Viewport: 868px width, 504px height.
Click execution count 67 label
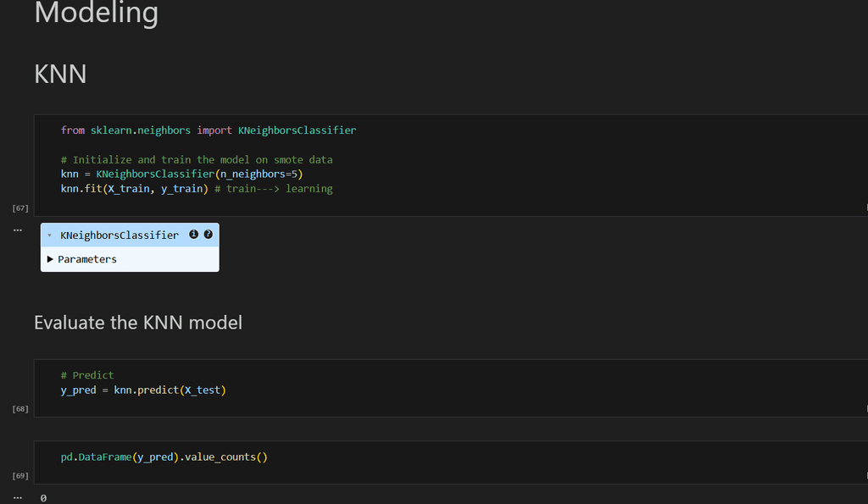coord(20,208)
